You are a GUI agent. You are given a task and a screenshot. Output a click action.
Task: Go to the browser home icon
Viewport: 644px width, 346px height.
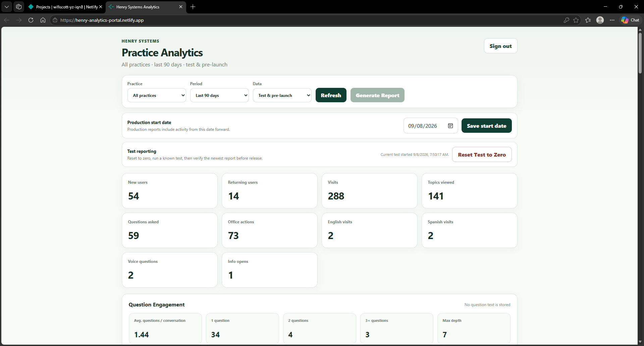pyautogui.click(x=43, y=20)
